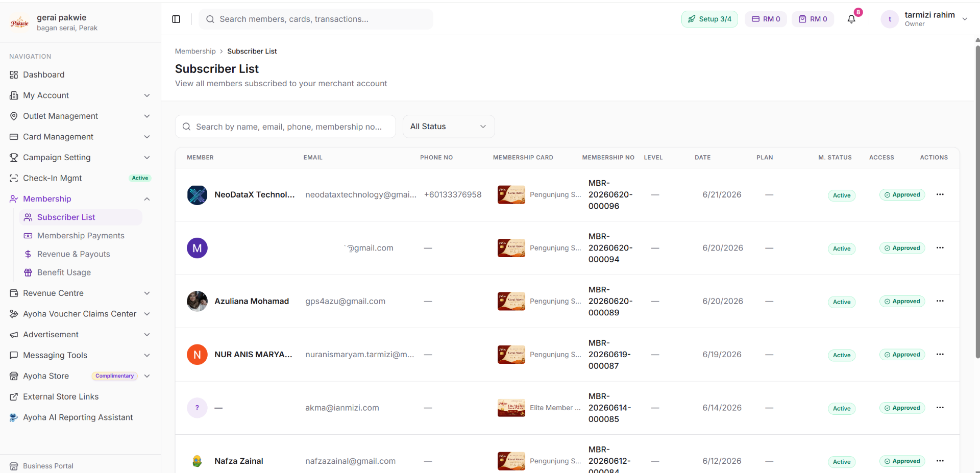Focus the global search members field
980x473 pixels.
[316, 19]
